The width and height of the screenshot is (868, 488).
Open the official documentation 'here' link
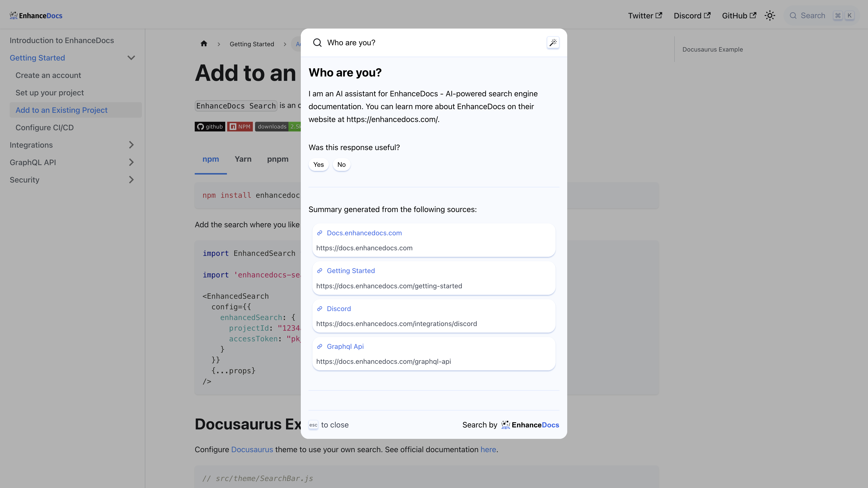click(x=488, y=450)
